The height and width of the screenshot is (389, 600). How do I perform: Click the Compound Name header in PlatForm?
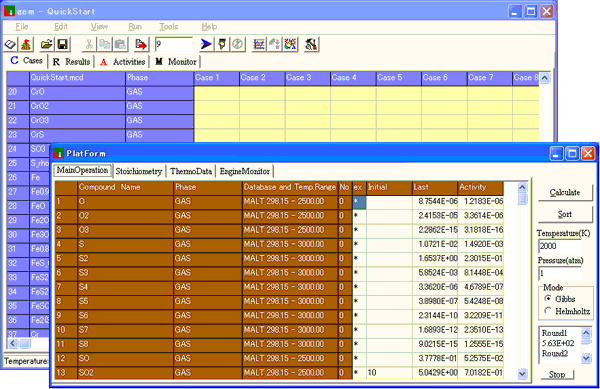[126, 187]
